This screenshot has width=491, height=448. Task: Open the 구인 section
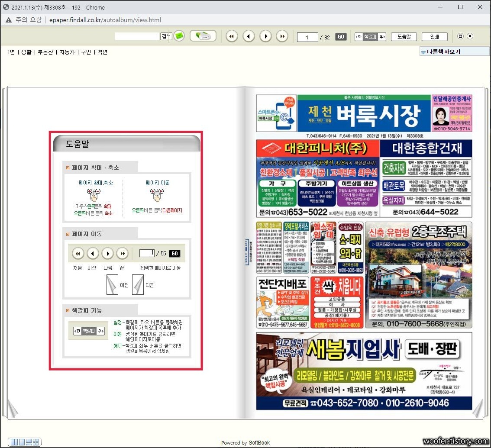coord(86,52)
